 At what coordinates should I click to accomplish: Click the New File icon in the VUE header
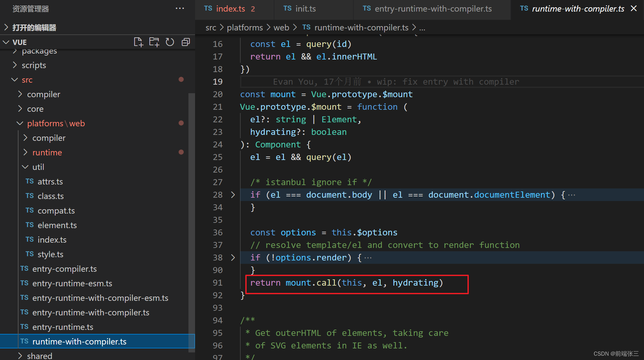[x=138, y=42]
